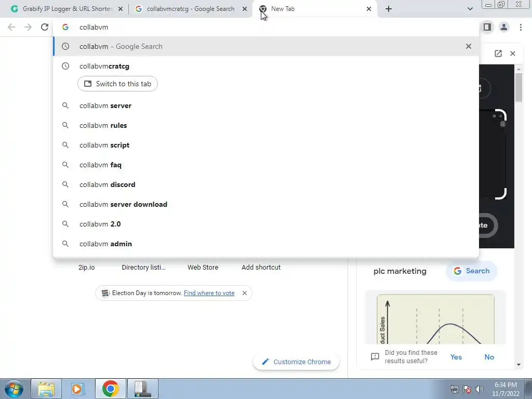Screen dimensions: 532x399
Task: Choose 'collabvm 2.0' suggestion
Action: click(x=265, y=224)
